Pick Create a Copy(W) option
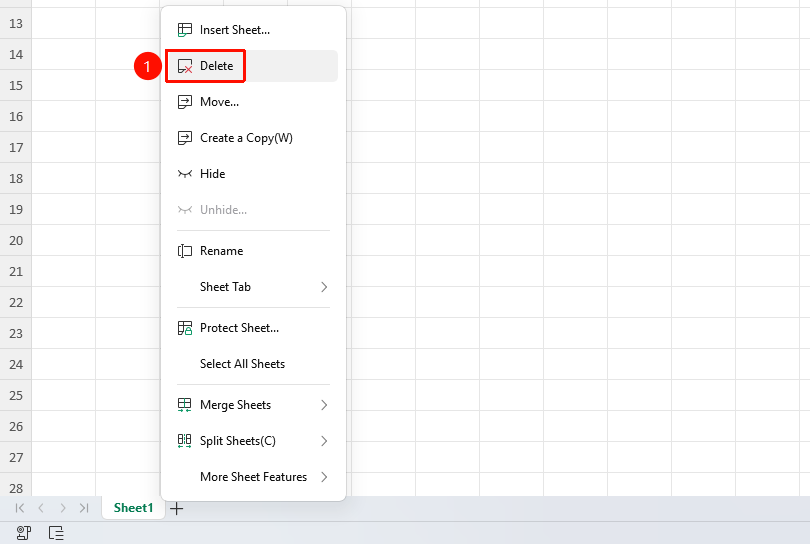The height and width of the screenshot is (544, 810). point(253,138)
